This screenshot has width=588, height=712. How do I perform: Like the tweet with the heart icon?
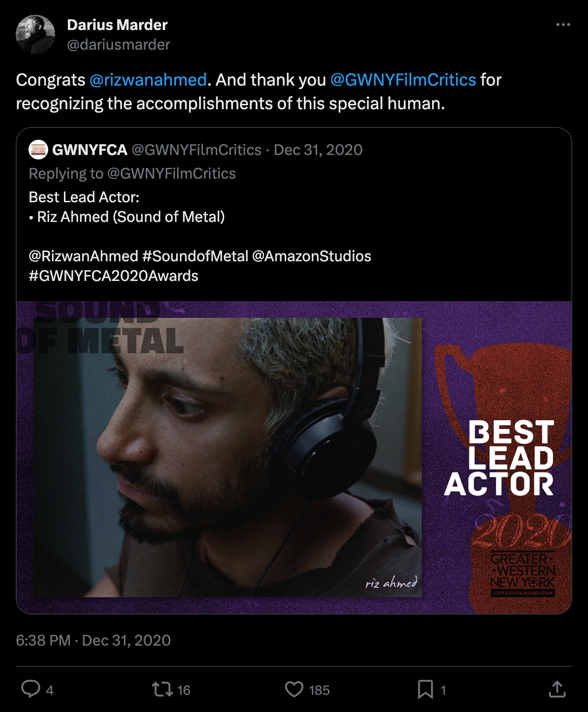[294, 689]
